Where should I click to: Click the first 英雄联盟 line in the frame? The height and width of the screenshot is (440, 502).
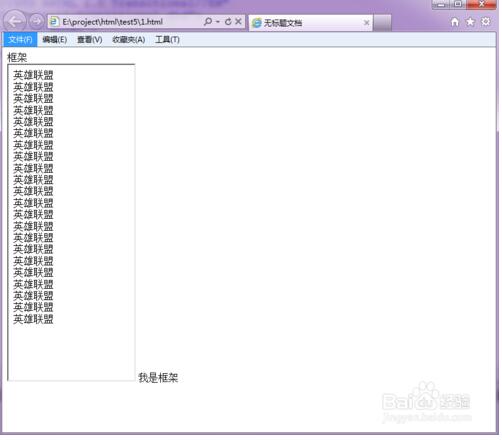click(x=33, y=75)
